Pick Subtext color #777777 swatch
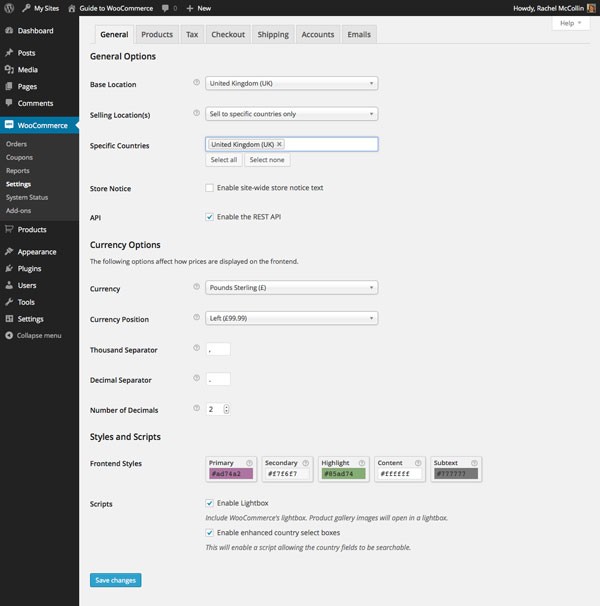 click(x=456, y=473)
